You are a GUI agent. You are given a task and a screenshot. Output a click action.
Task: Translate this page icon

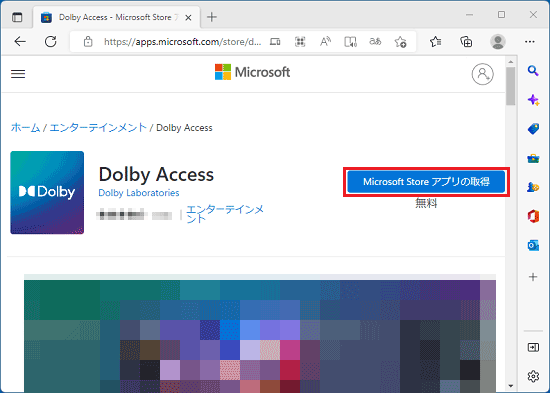(x=375, y=42)
